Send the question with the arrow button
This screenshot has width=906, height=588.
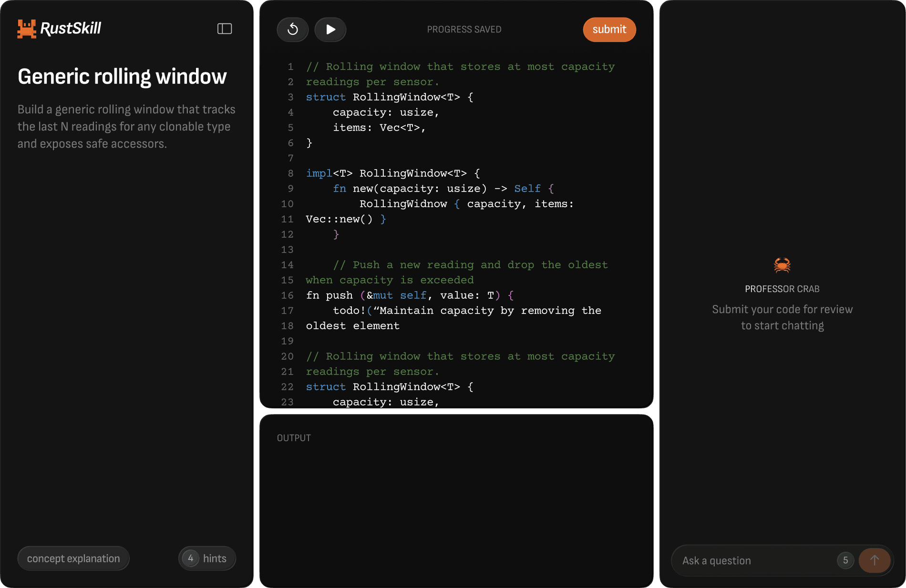pos(874,560)
